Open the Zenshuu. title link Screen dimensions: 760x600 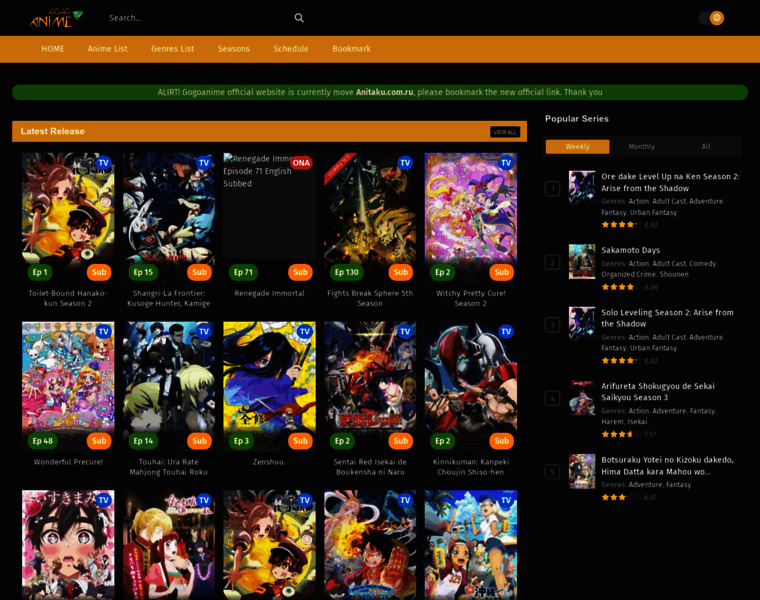click(269, 462)
